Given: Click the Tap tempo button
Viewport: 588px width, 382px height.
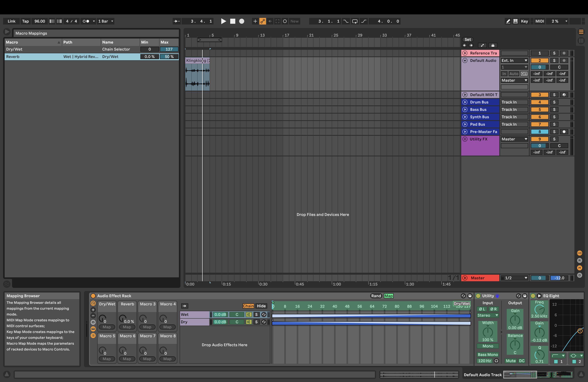Looking at the screenshot, I should (25, 21).
